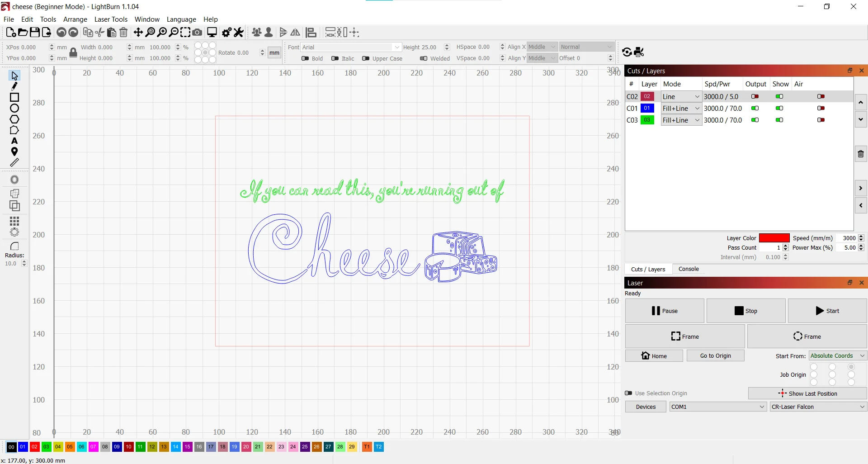
Task: Open the Laser Tools menu
Action: coord(111,19)
